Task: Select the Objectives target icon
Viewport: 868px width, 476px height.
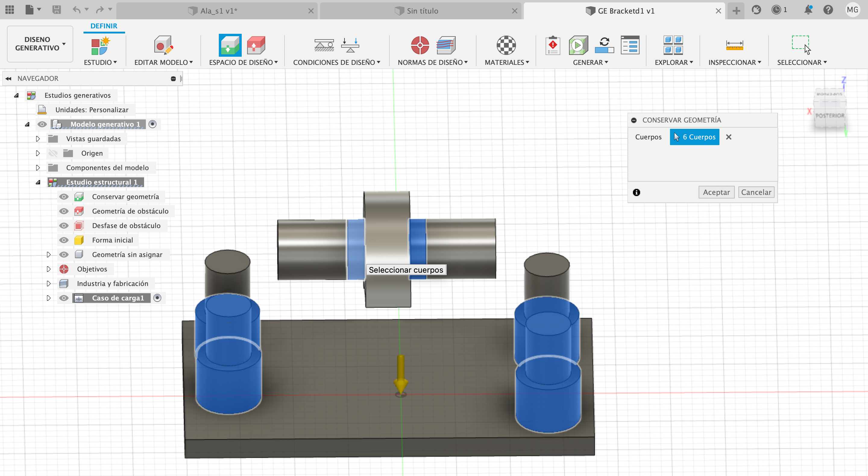Action: [420, 45]
